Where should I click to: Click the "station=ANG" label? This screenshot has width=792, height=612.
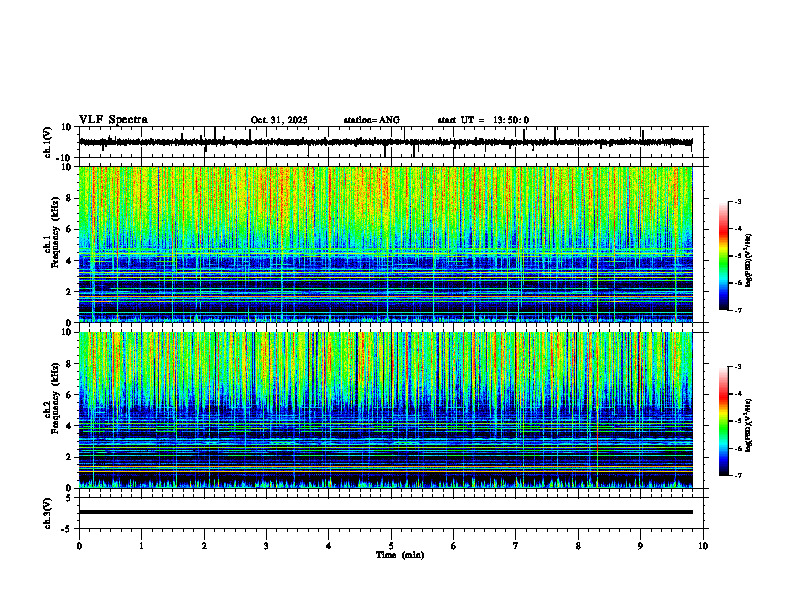[371, 120]
